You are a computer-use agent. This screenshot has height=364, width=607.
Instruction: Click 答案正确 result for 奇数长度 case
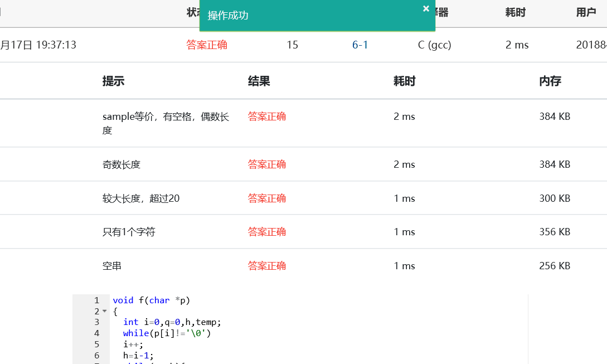click(267, 164)
